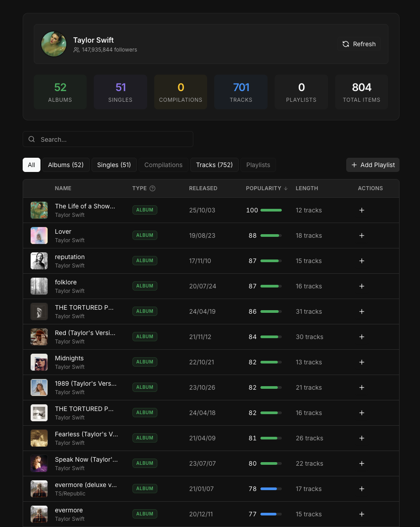Click the plus icon on the reputation row
420x527 pixels.
click(361, 261)
